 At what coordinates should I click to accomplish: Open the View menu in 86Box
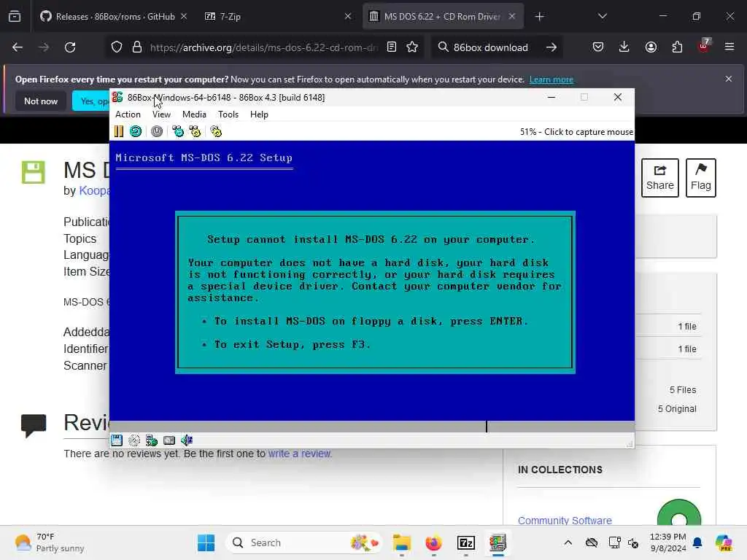coord(161,114)
